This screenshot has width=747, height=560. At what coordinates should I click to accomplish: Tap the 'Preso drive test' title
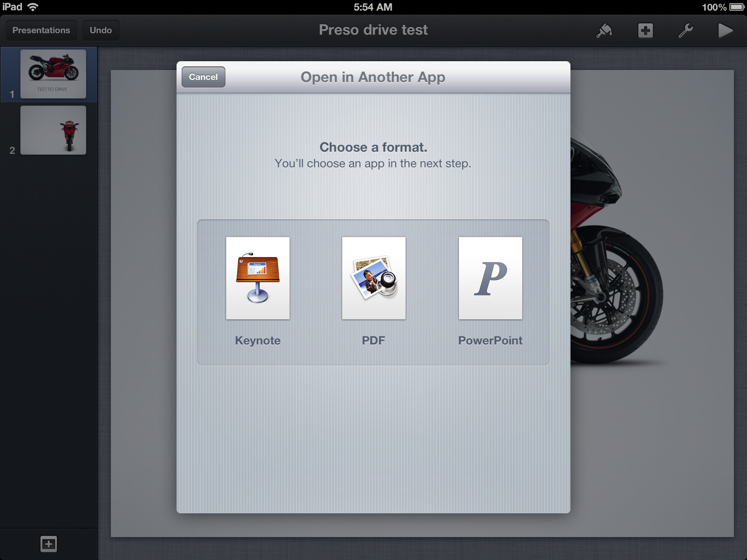pos(373,30)
